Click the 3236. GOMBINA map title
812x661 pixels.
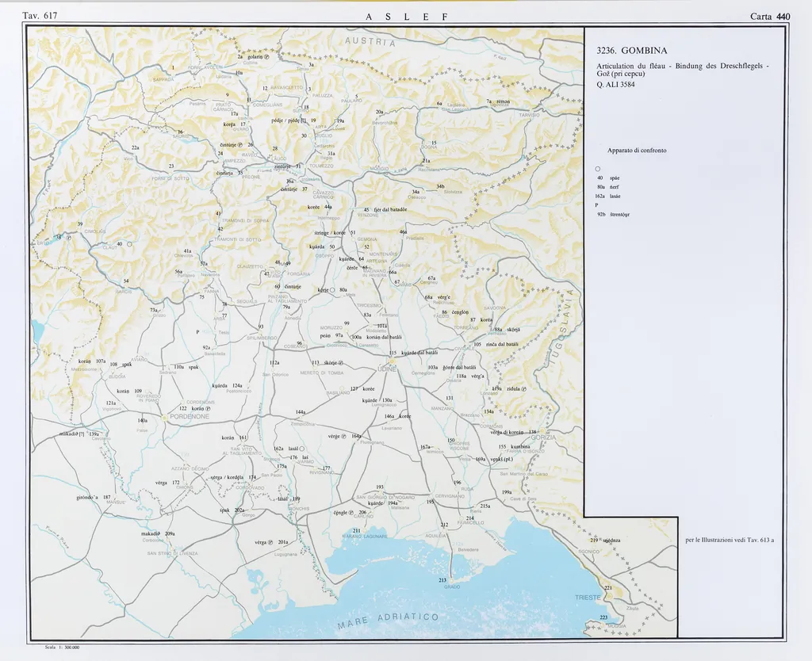(631, 52)
